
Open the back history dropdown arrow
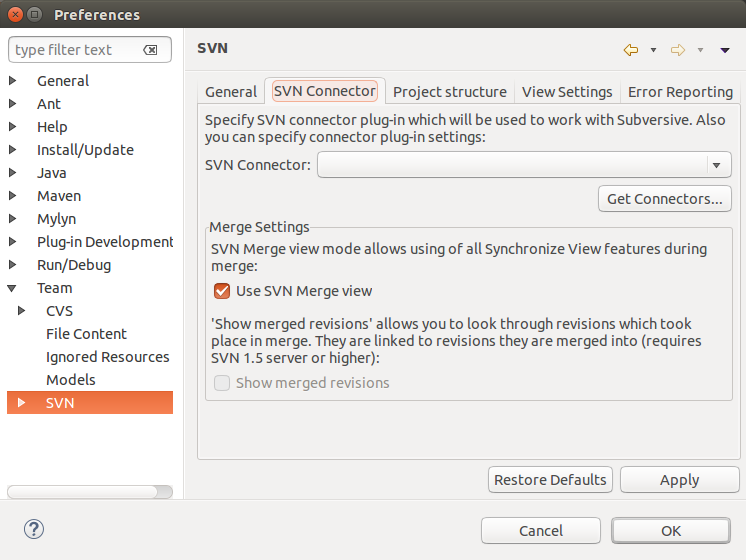(x=654, y=50)
